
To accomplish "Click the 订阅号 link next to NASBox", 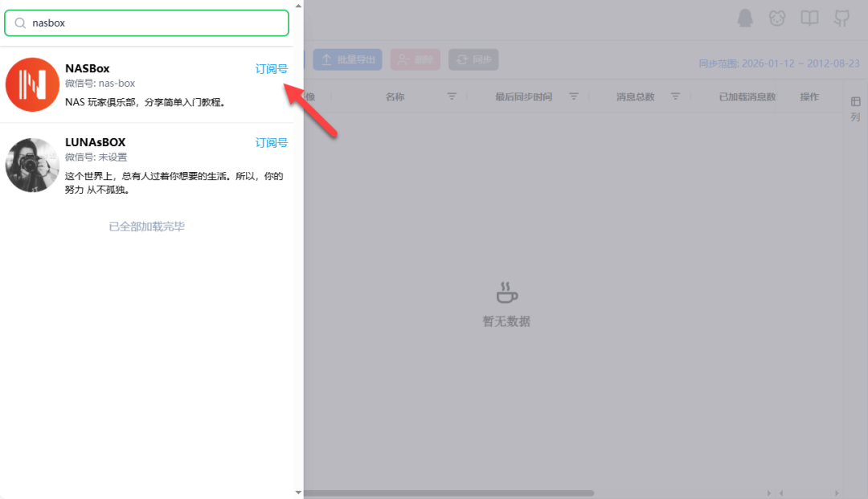I will (x=271, y=68).
